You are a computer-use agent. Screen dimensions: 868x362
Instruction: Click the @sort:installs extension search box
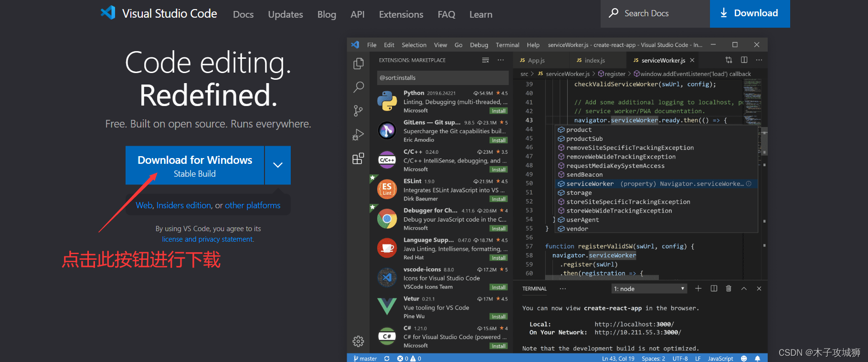tap(443, 78)
